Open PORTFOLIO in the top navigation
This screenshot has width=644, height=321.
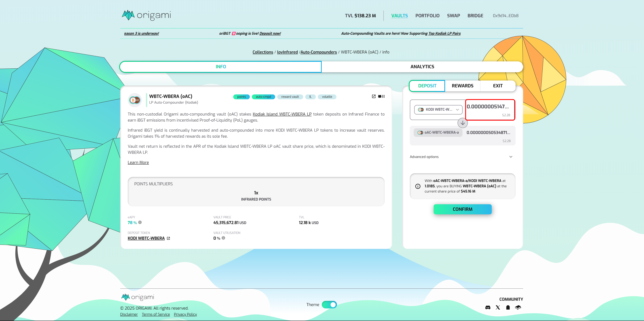click(427, 16)
